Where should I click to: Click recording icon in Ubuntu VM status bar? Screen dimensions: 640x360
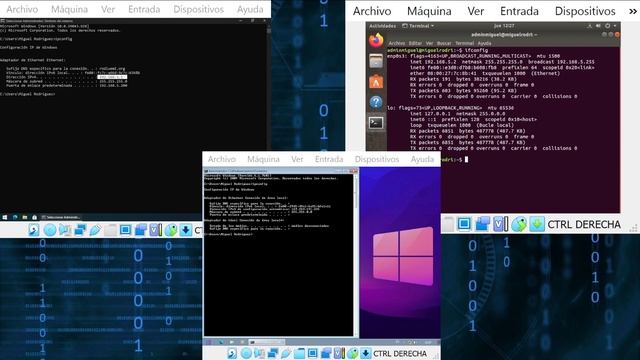483,224
